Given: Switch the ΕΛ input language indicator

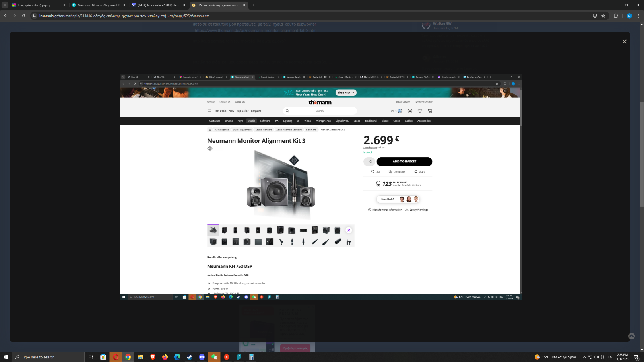Looking at the screenshot, I should point(610,357).
